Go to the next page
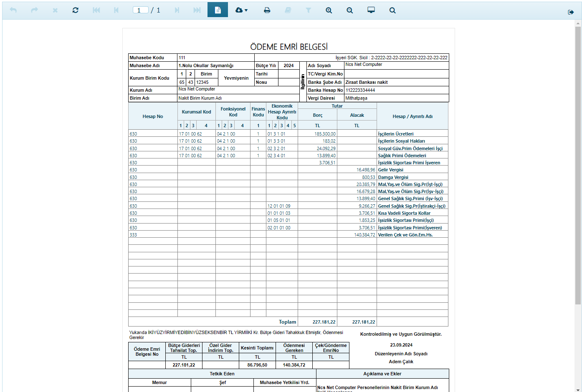Image resolution: width=582 pixels, height=392 pixels. (177, 10)
